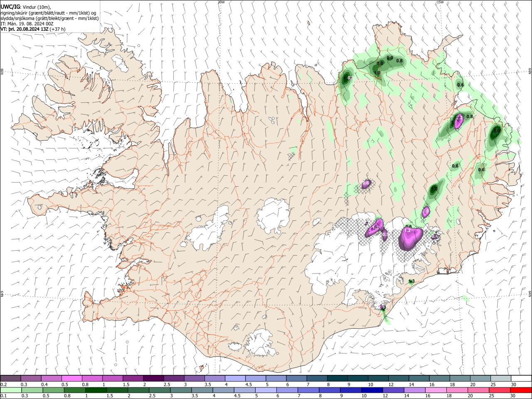Image resolution: width=532 pixels, height=399 pixels.
Task: Click the '1.5' value in the green rain cell
Action: click(434, 189)
